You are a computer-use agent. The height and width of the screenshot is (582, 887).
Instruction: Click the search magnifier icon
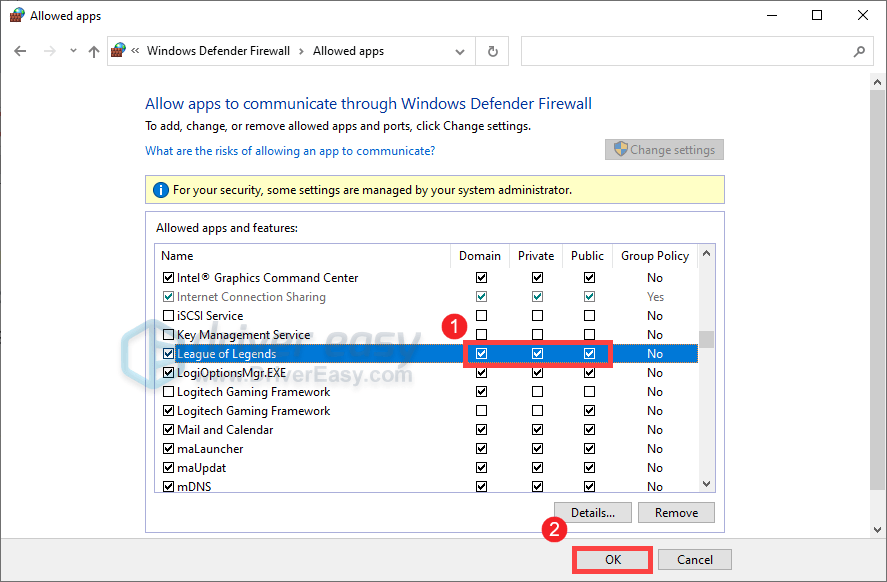(x=859, y=51)
